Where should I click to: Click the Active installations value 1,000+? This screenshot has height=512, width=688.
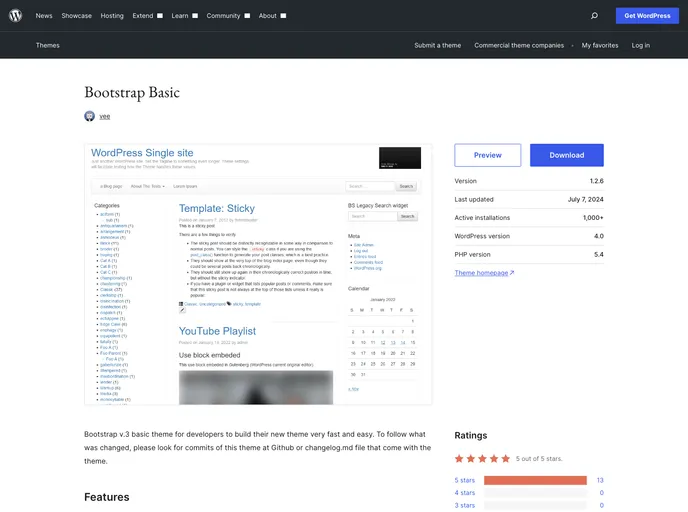click(593, 218)
